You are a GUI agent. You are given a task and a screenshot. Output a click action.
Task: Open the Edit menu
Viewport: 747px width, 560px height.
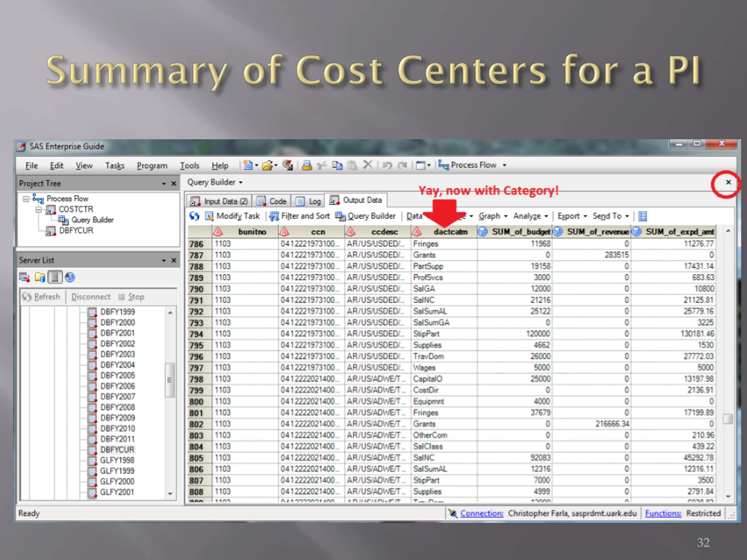coord(56,166)
